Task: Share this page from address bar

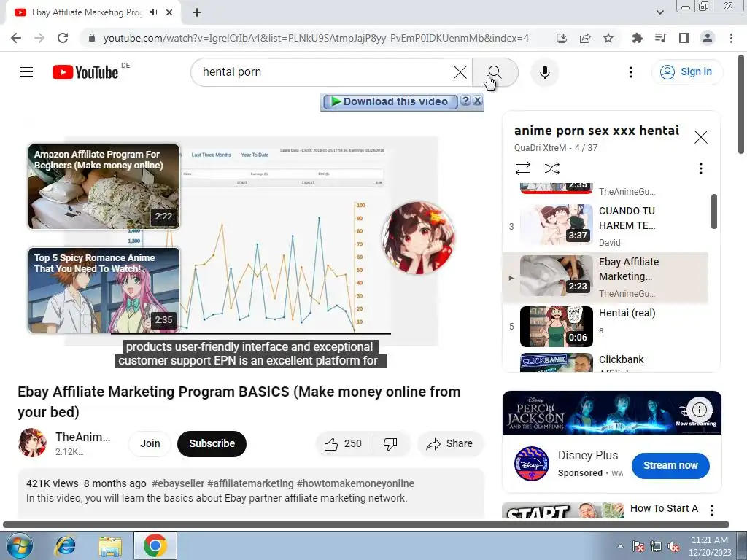Action: click(585, 38)
